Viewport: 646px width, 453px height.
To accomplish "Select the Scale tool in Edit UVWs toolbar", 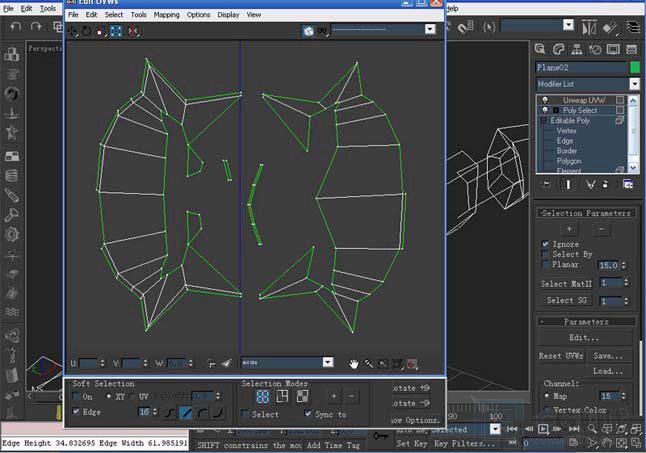I will click(x=101, y=31).
